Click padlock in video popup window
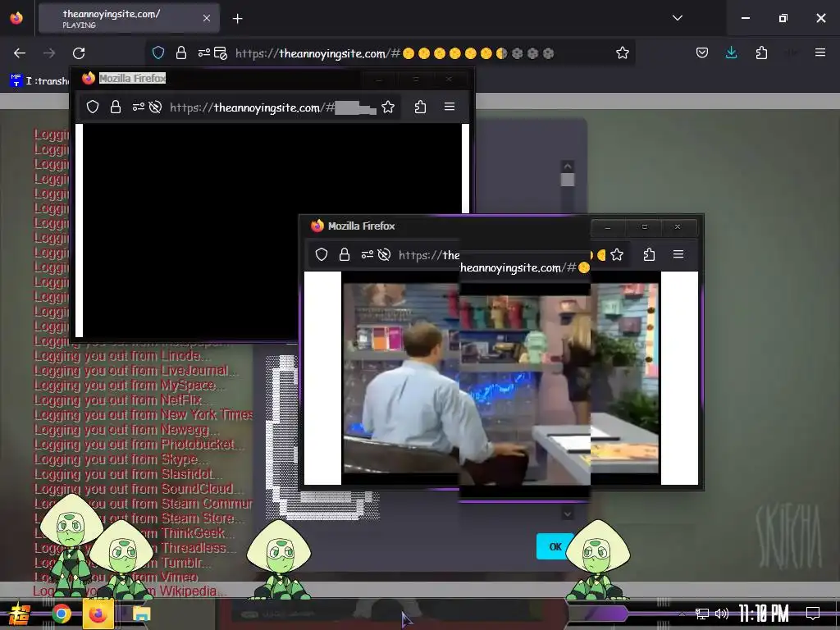This screenshot has width=840, height=630. coord(344,254)
